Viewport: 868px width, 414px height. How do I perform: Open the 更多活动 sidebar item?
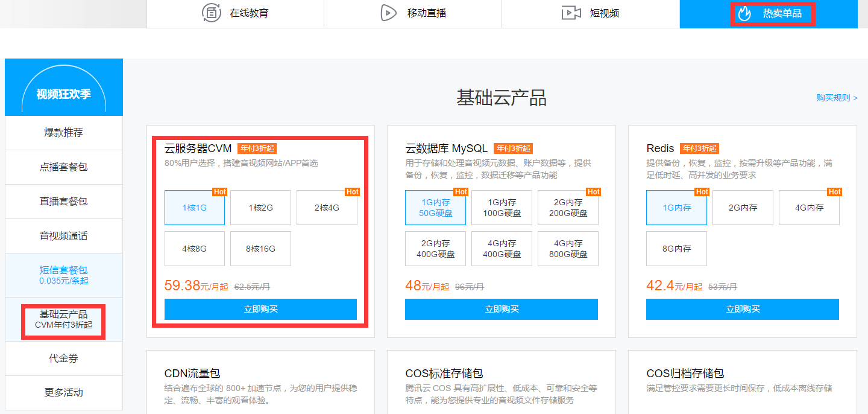tap(63, 392)
